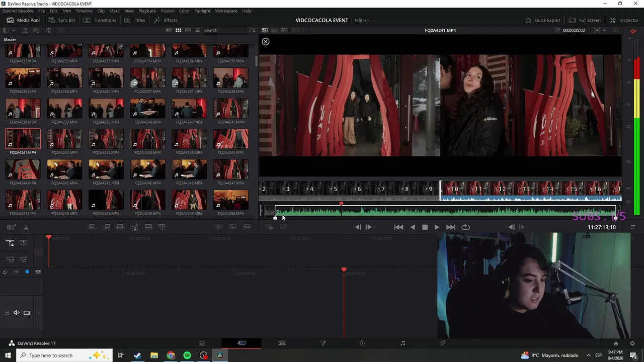Select the FQ2A4241.MP4 selected clip thumbnail

coord(23,139)
